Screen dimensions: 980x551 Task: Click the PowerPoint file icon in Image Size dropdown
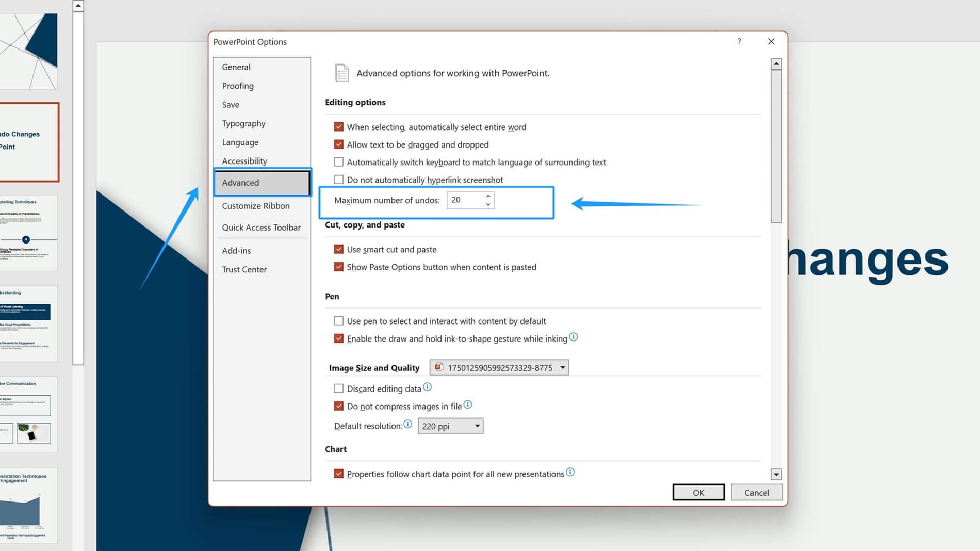(439, 367)
